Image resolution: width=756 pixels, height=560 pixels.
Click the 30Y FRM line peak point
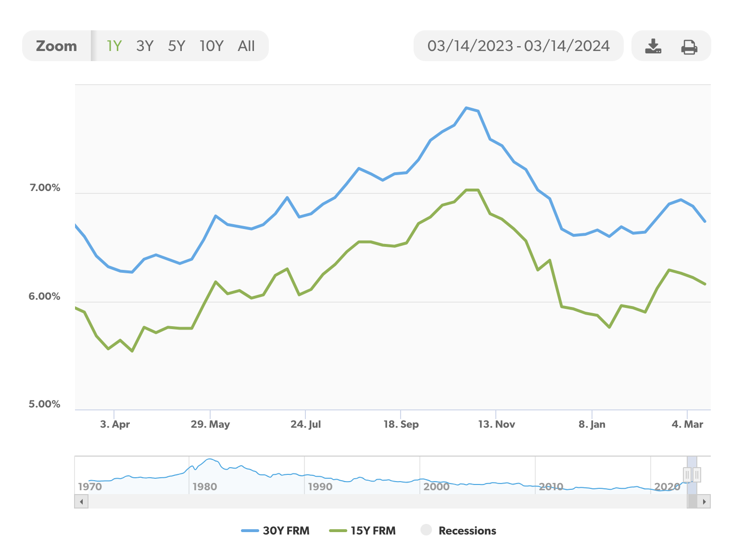(x=466, y=108)
